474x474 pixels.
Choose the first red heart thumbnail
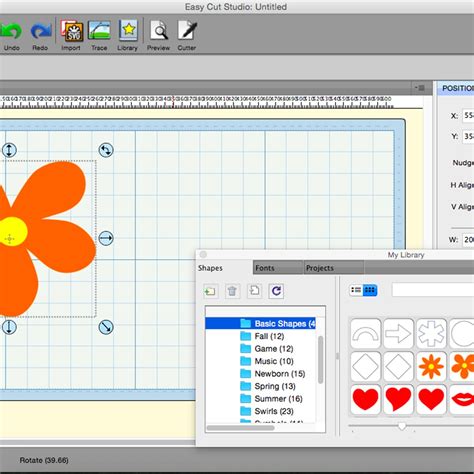[366, 399]
